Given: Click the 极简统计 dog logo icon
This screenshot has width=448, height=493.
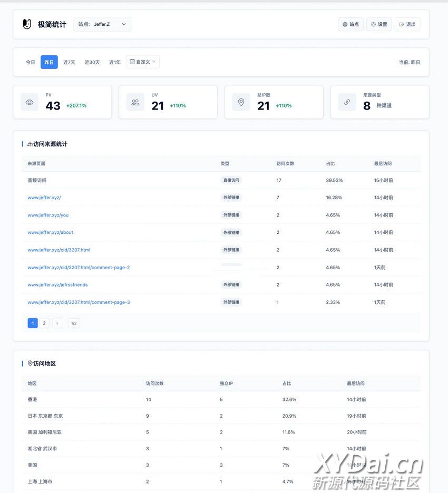Looking at the screenshot, I should point(27,24).
